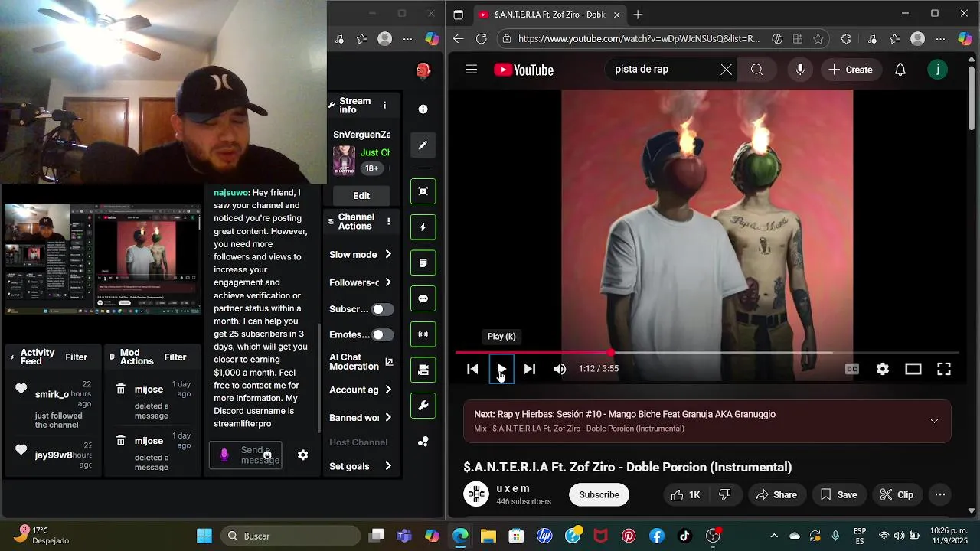
Task: Show hidden system tray icons chevron
Action: coord(773,536)
